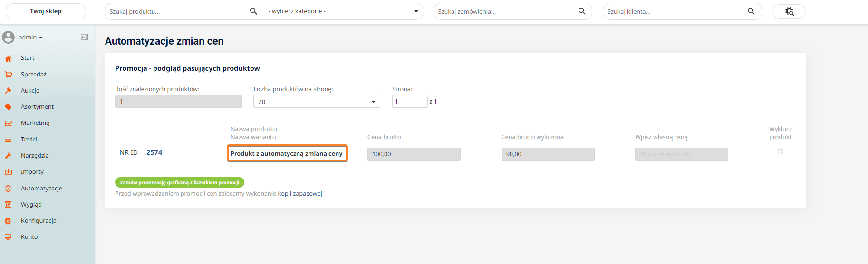
Task: Open the Konfiguracja menu section
Action: (x=39, y=221)
